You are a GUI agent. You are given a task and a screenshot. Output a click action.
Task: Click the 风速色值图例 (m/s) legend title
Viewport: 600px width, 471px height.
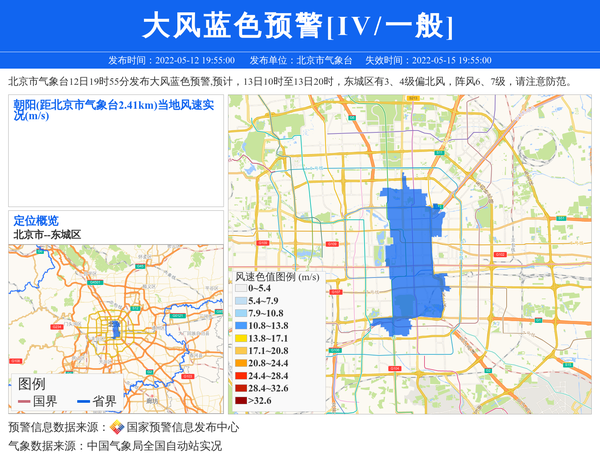click(x=277, y=277)
